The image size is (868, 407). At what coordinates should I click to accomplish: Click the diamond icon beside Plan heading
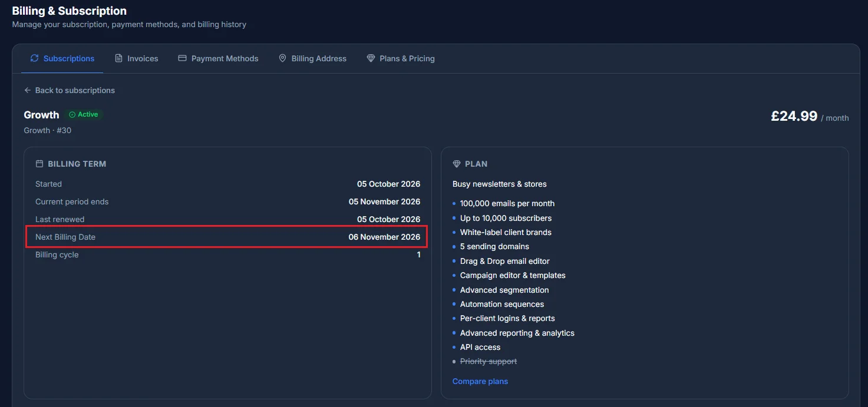tap(457, 164)
